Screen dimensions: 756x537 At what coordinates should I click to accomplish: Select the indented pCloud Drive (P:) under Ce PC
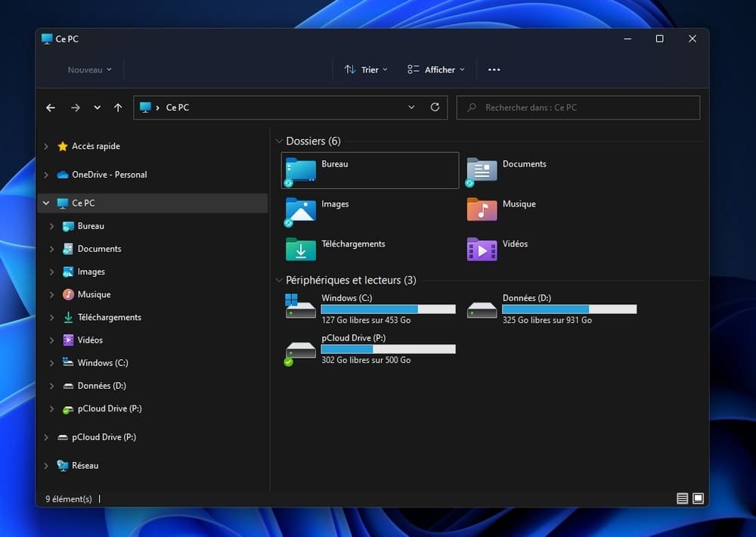[110, 408]
